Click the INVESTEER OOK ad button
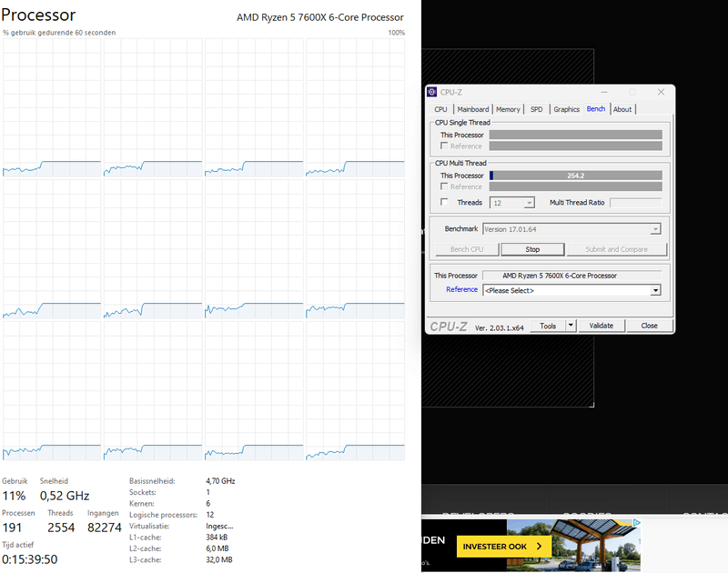Image resolution: width=728 pixels, height=573 pixels. pyautogui.click(x=504, y=547)
